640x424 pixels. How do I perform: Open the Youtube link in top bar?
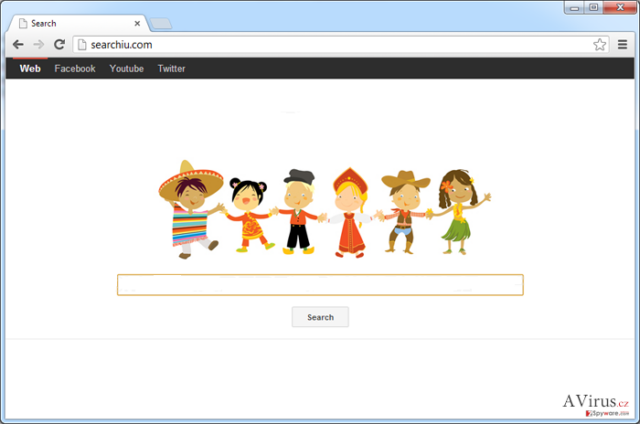[127, 69]
